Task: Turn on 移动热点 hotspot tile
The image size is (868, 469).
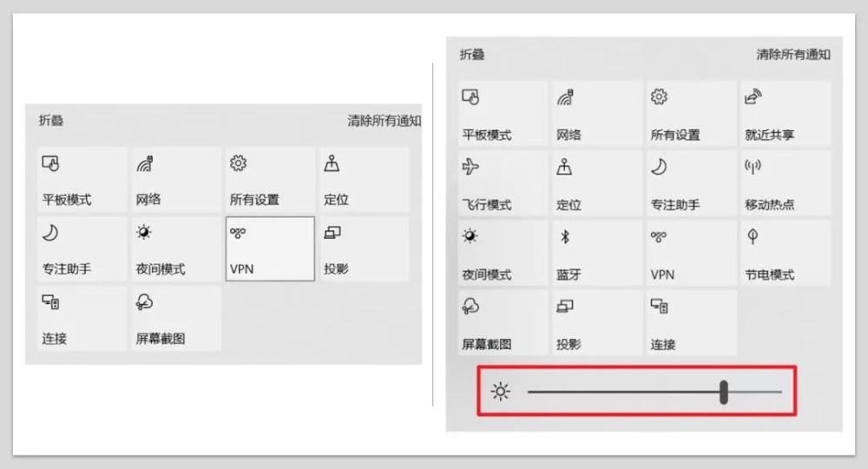Action: (x=786, y=183)
